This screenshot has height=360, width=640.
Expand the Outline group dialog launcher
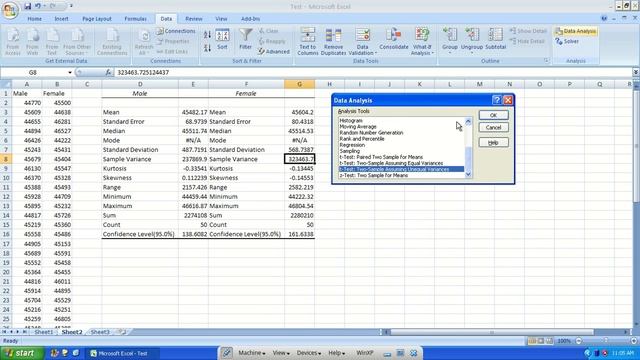point(546,61)
